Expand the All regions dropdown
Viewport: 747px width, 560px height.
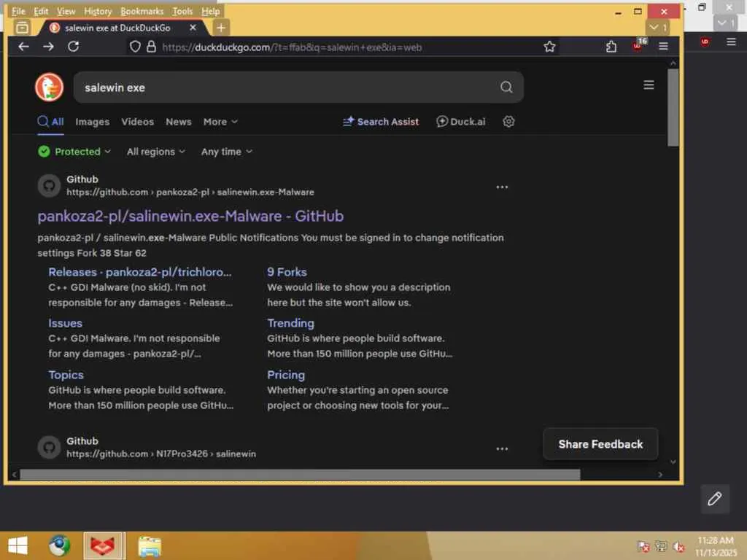tap(156, 152)
